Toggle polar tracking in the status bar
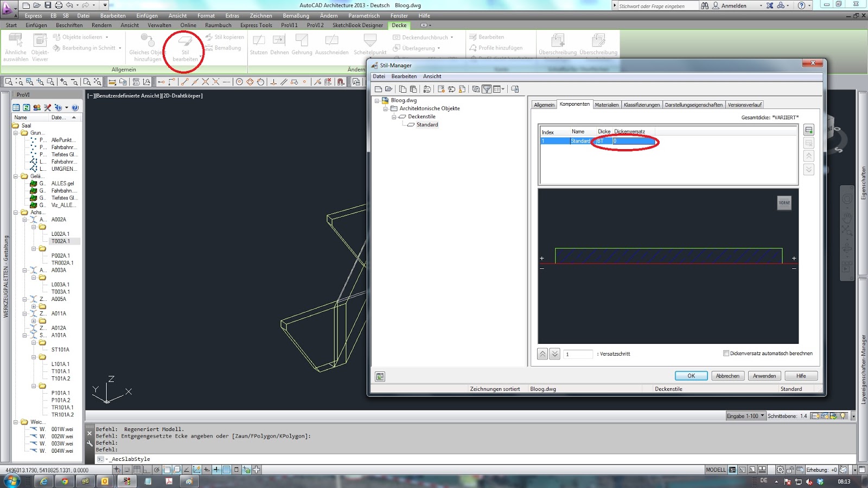This screenshot has height=488, width=868. click(157, 470)
